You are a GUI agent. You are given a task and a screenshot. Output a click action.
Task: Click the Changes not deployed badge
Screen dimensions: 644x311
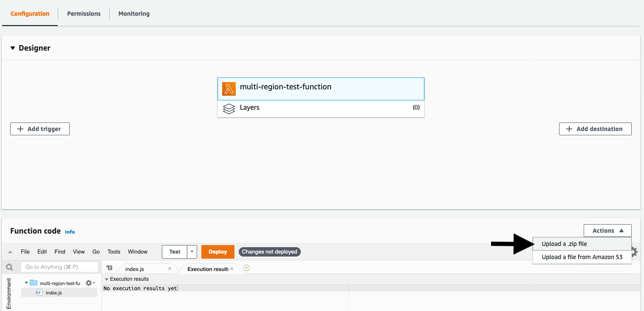point(270,252)
